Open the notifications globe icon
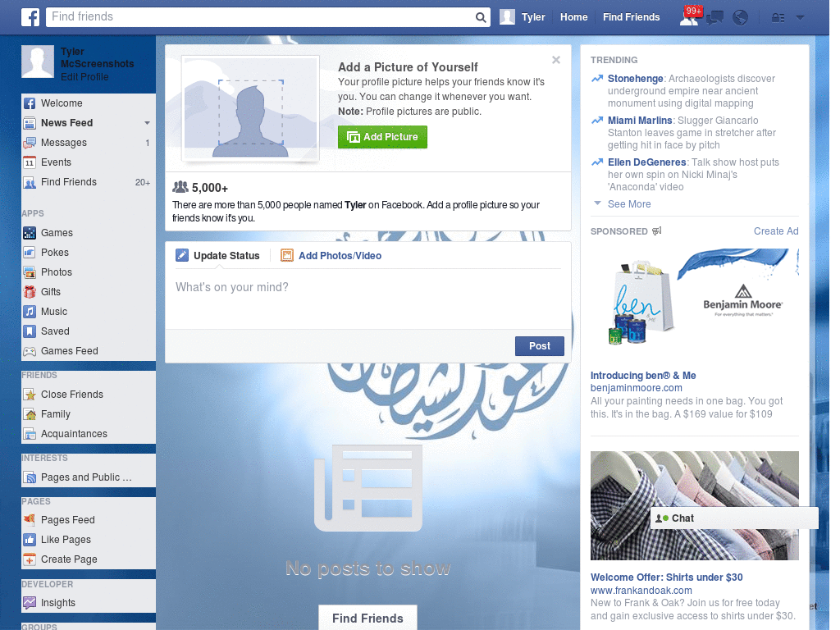 click(741, 18)
